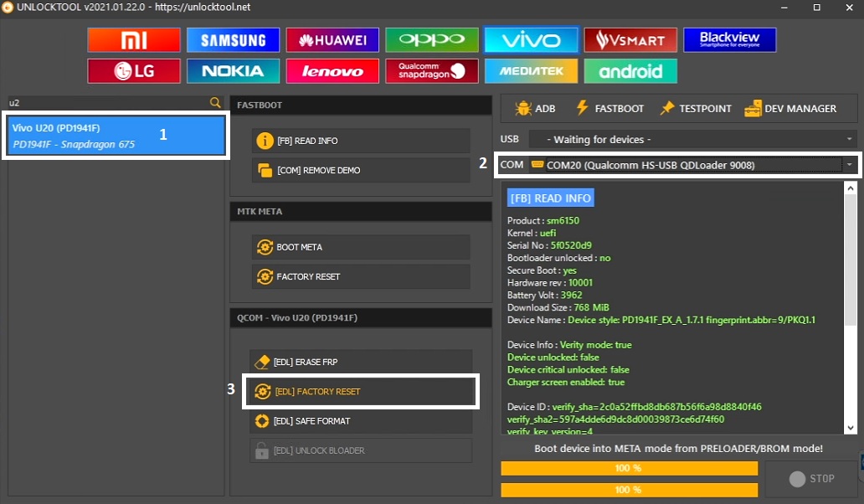Click the Device ID verify_sha line
This screenshot has height=504, width=864.
(x=635, y=407)
